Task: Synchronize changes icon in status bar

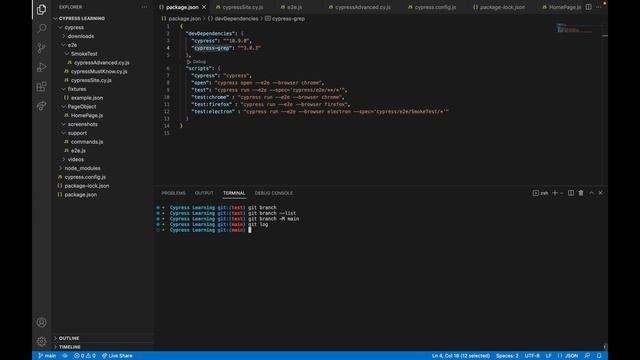Action: (x=65, y=356)
